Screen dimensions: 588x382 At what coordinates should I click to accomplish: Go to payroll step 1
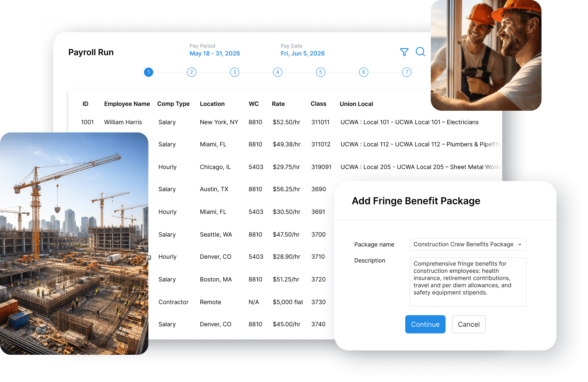[x=148, y=72]
